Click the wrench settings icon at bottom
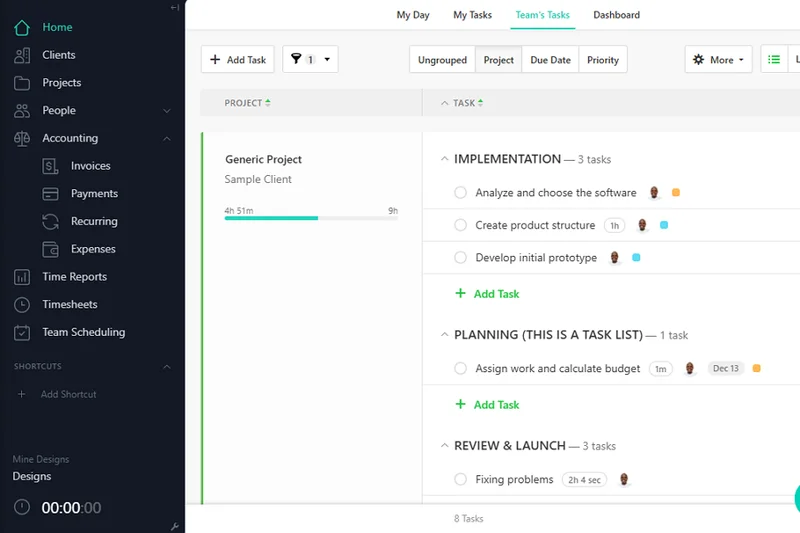Viewport: 800px width, 533px height. coord(175,526)
